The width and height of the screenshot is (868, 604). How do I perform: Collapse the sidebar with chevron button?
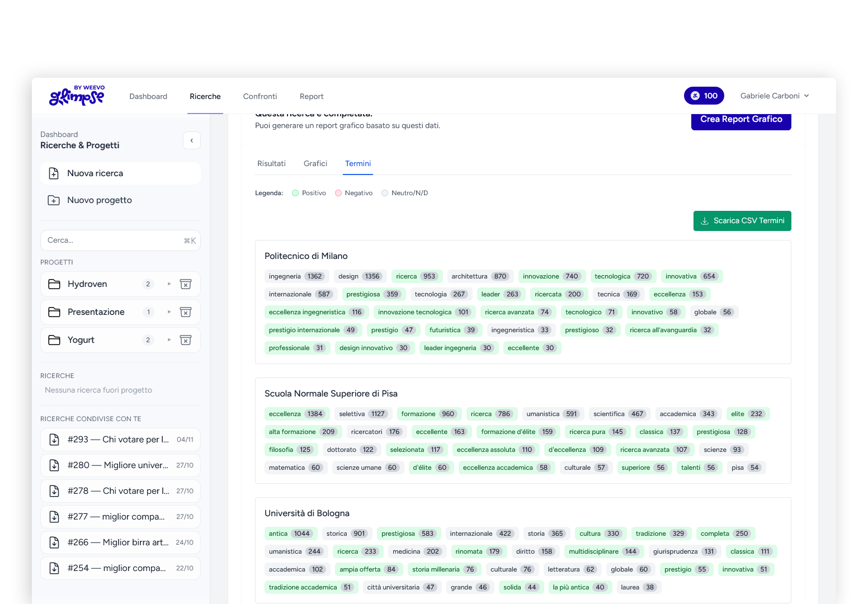(192, 140)
